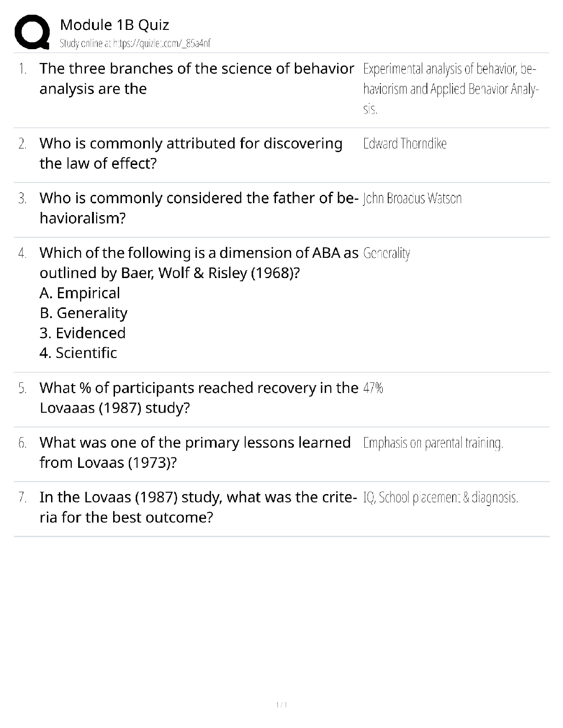Click the "John Broadus Watson" answer
The image size is (563, 728).
(412, 199)
